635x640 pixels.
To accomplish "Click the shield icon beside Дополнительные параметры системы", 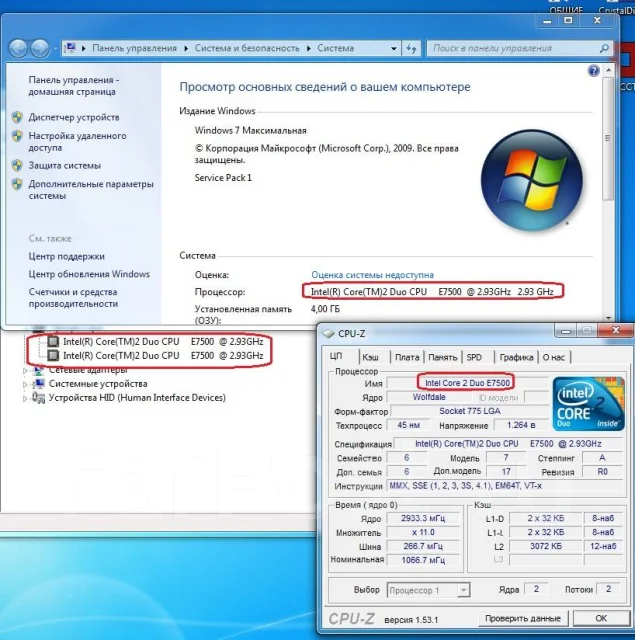I will click(17, 184).
